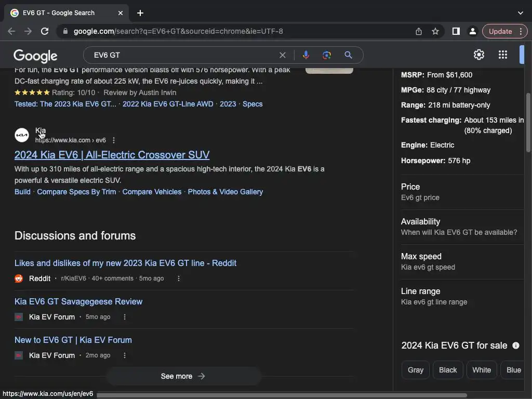The image size is (532, 399).
Task: Open 2022 Kia EV6 GT-Line AWD link
Action: click(168, 104)
